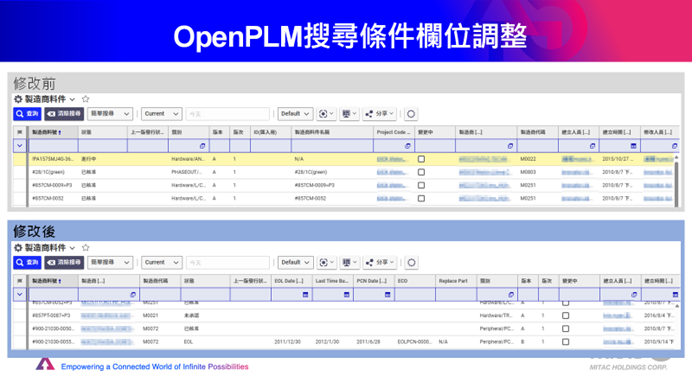Open the Current dropdown in 修改後 toolbar
The width and height of the screenshot is (692, 389).
tap(162, 262)
